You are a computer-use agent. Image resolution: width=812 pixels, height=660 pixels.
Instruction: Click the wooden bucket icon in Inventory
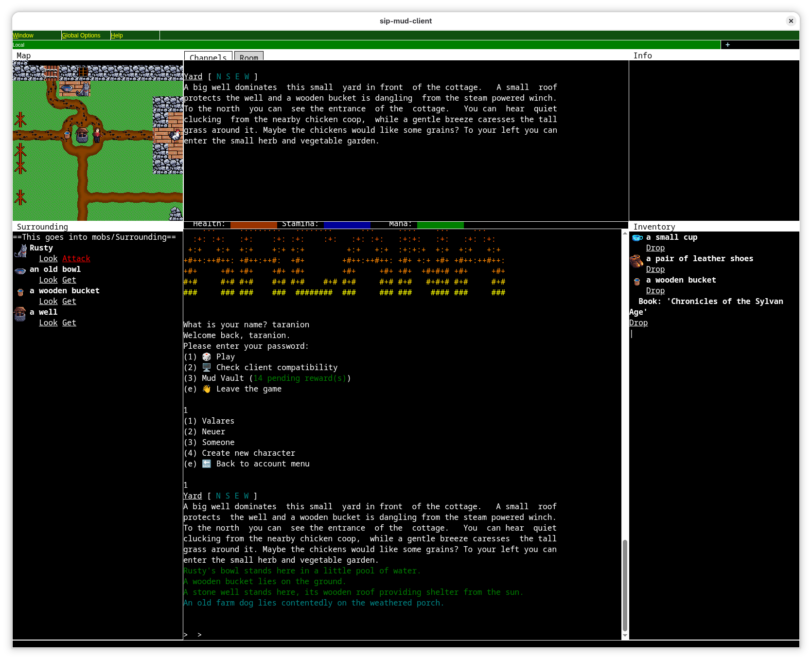tap(637, 282)
